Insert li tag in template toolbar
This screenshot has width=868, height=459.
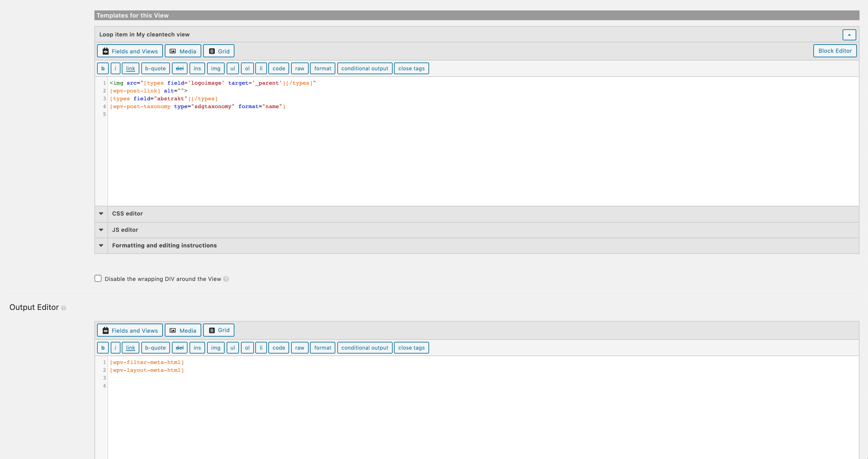coord(261,68)
